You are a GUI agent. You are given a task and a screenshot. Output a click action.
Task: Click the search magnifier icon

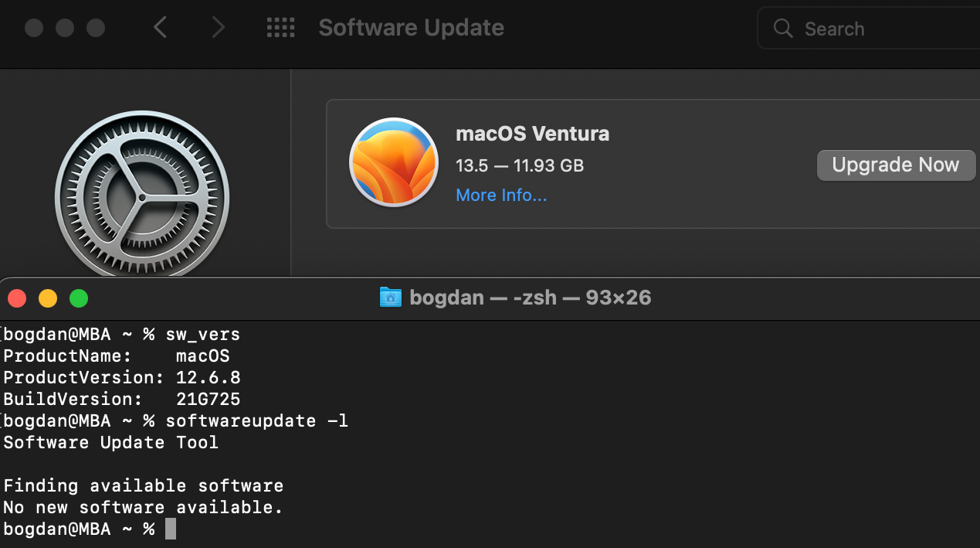coord(783,29)
